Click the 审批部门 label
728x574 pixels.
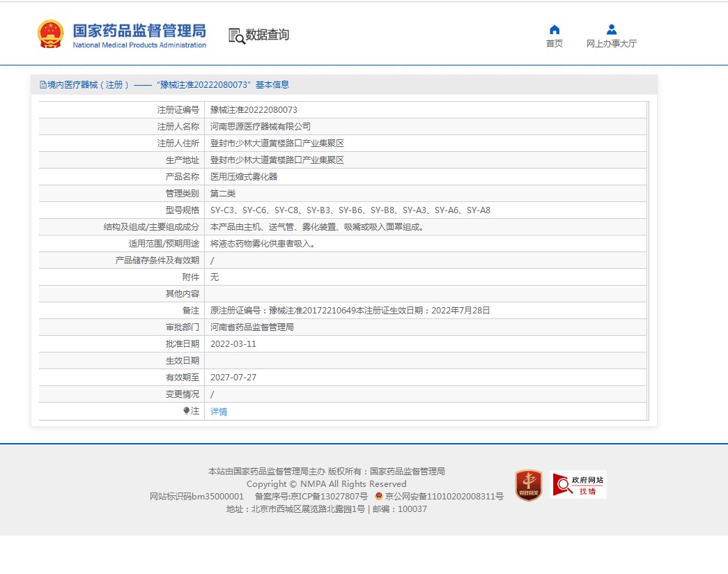pyautogui.click(x=183, y=327)
